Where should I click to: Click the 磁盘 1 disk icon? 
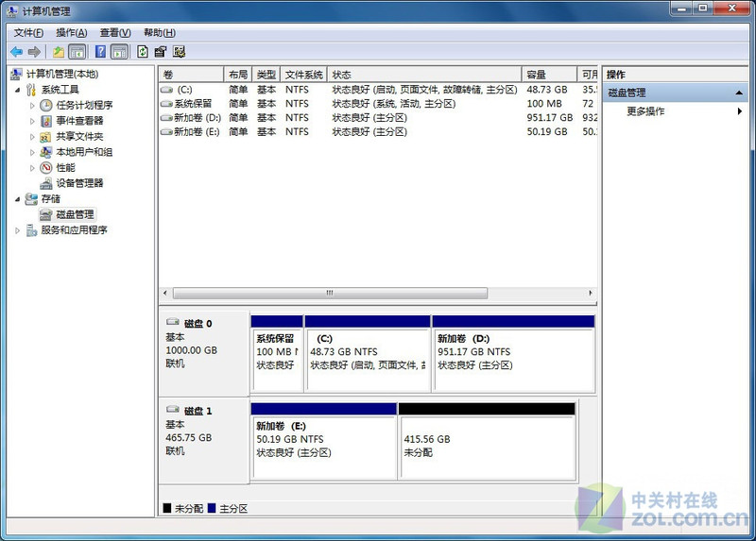click(x=173, y=409)
